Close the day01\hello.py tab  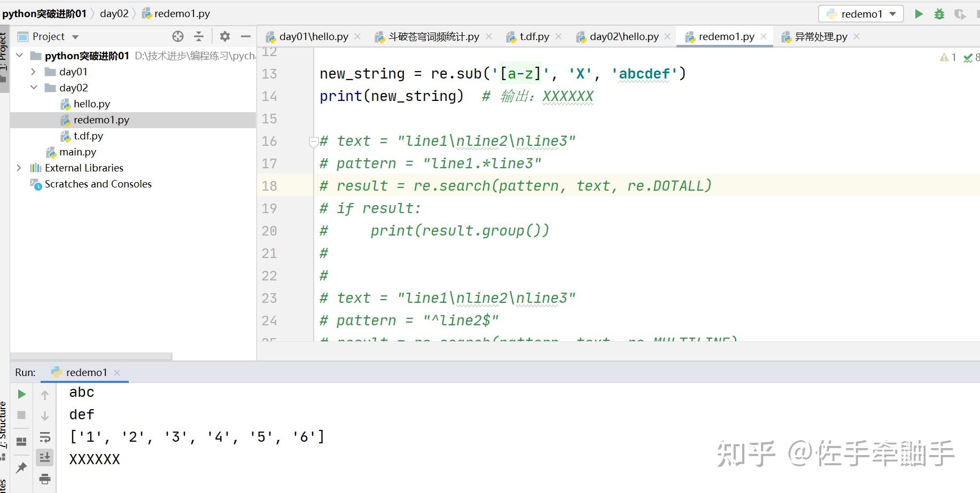357,36
